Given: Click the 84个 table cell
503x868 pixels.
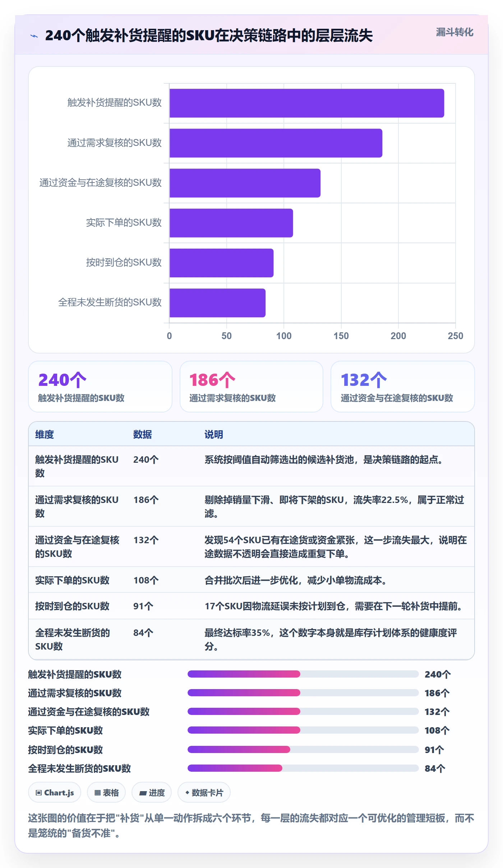Looking at the screenshot, I should click(143, 633).
